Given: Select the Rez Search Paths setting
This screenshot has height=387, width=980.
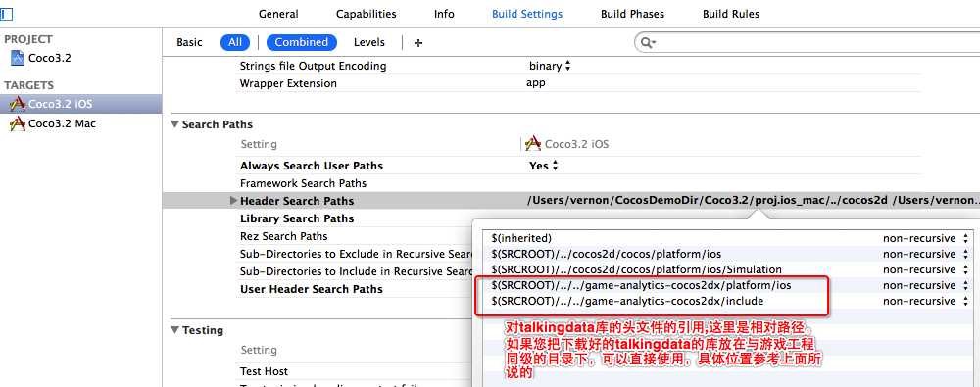Looking at the screenshot, I should [x=284, y=236].
